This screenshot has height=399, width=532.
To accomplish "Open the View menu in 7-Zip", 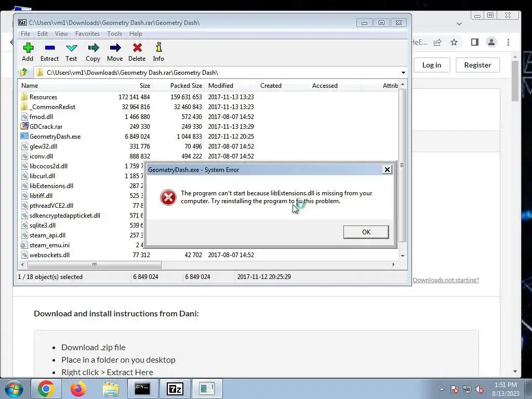I will [61, 34].
